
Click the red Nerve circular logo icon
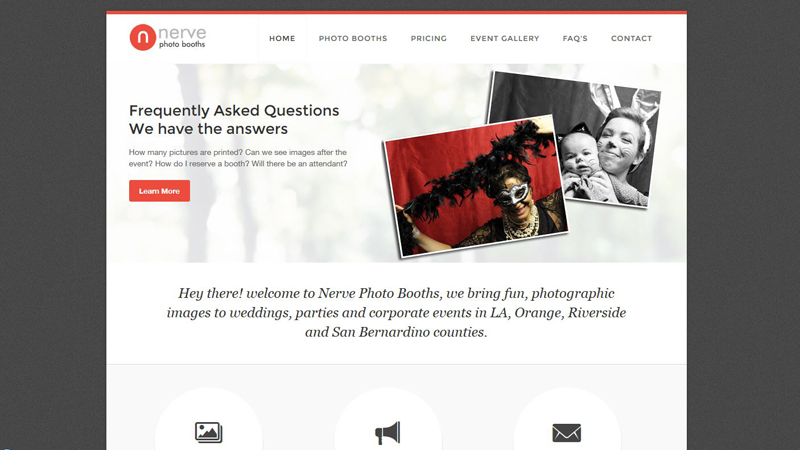point(142,37)
